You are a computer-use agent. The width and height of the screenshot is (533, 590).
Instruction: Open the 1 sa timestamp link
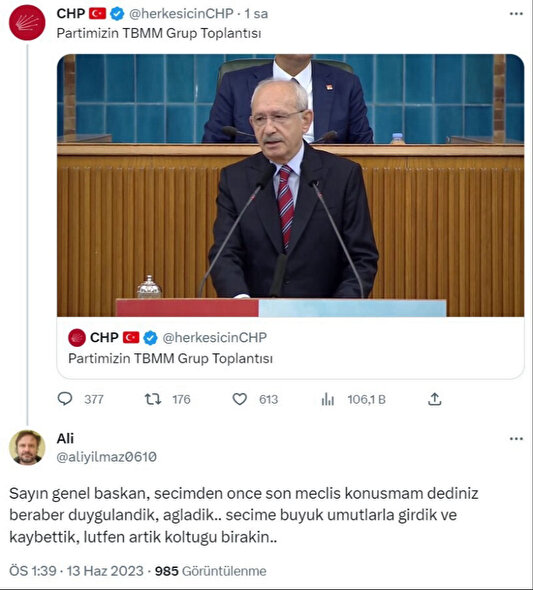[256, 14]
